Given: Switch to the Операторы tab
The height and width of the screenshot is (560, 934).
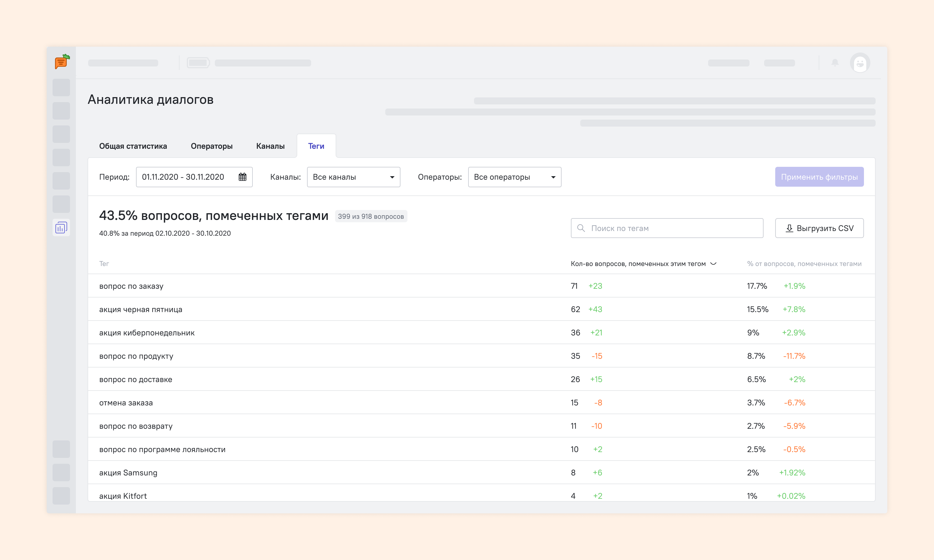Looking at the screenshot, I should [x=211, y=146].
